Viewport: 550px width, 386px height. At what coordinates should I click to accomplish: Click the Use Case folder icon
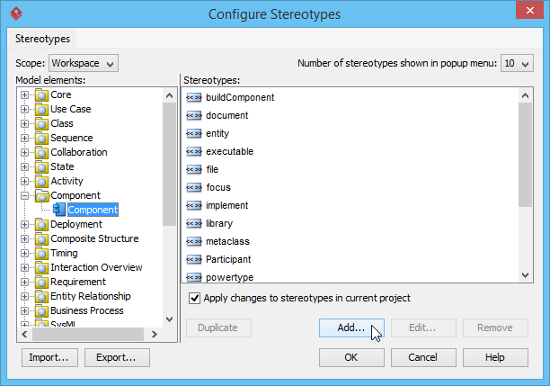click(x=42, y=109)
